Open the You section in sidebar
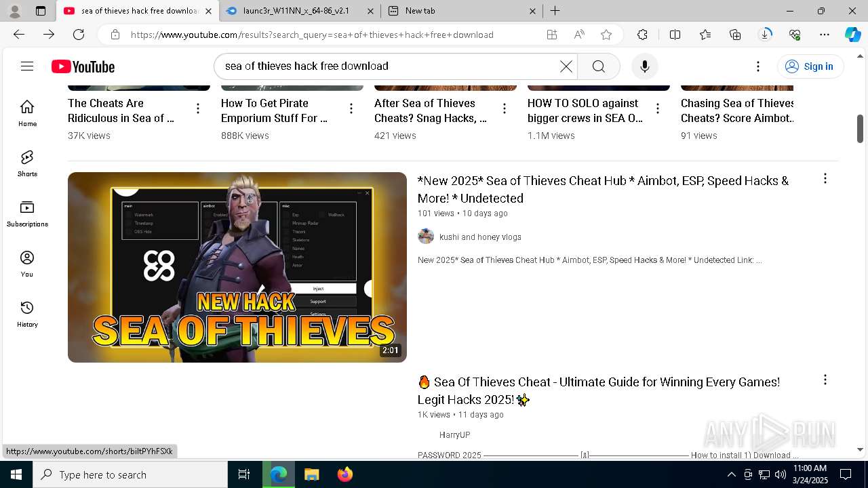868x488 pixels. point(27,264)
